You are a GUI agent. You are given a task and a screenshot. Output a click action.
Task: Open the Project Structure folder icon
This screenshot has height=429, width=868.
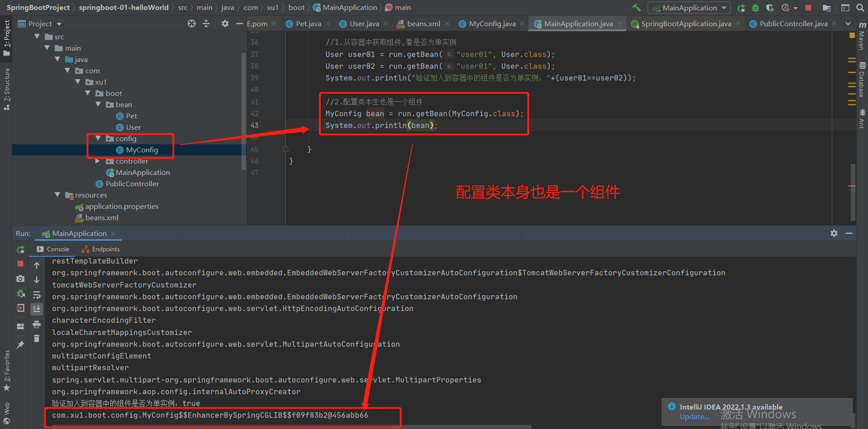pos(827,8)
